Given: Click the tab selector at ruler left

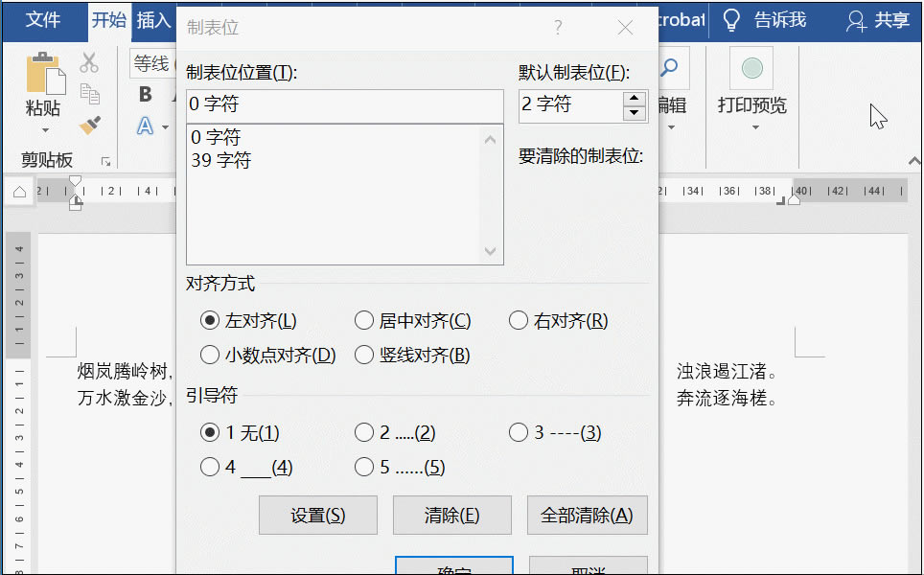Looking at the screenshot, I should point(19,192).
